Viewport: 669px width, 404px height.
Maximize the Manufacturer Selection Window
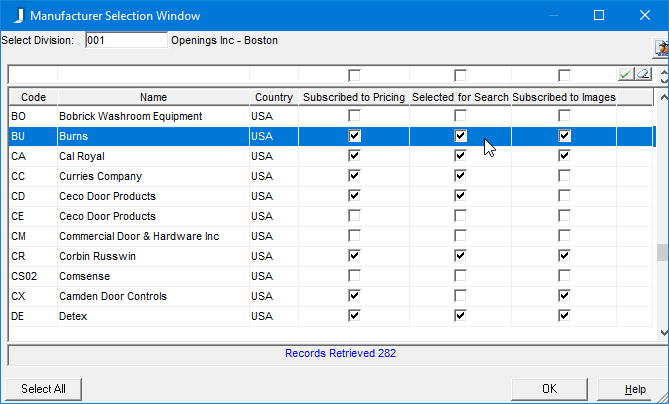599,15
